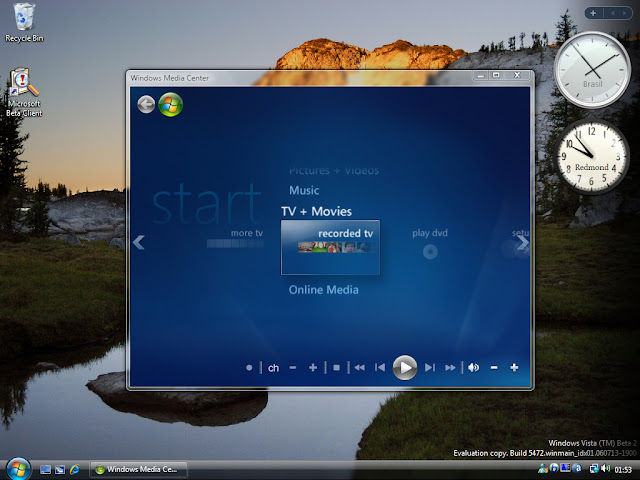Click the play dvd disc icon
The image size is (640, 480).
(430, 252)
